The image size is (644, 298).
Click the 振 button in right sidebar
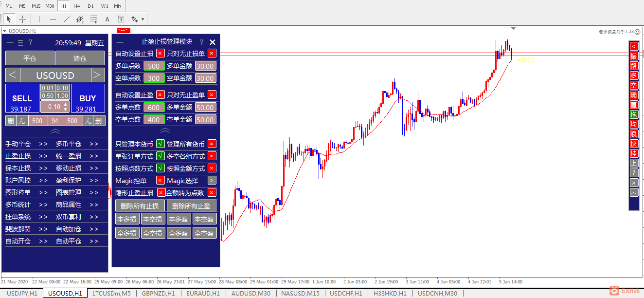[634, 56]
